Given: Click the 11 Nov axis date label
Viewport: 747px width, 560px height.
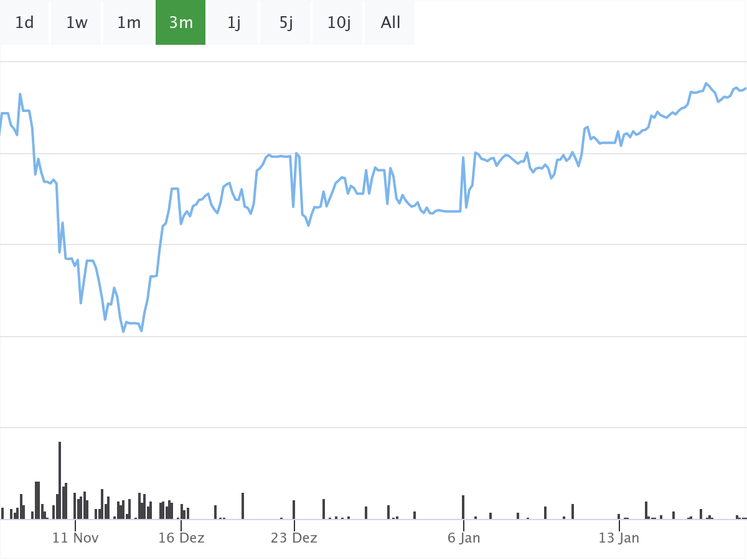Looking at the screenshot, I should coord(75,538).
